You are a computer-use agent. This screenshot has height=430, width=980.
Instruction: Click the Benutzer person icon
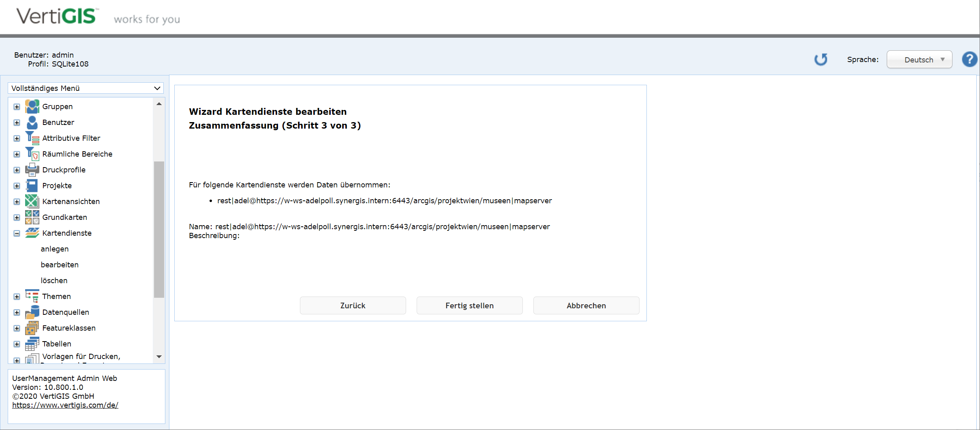click(x=32, y=122)
